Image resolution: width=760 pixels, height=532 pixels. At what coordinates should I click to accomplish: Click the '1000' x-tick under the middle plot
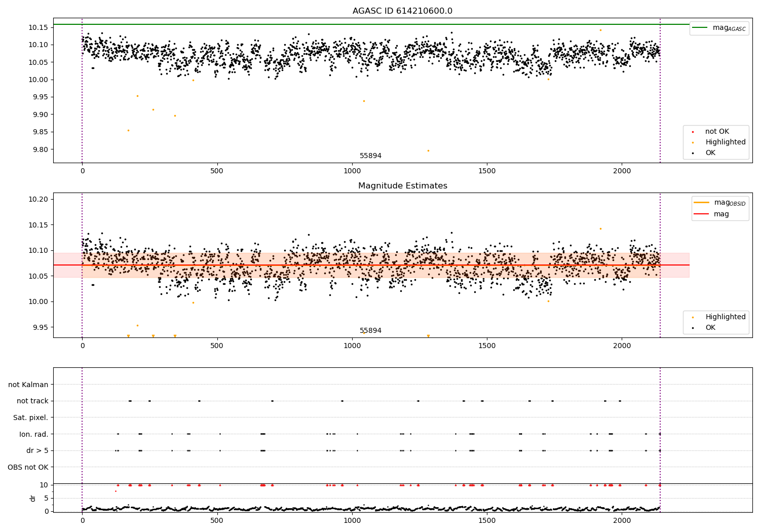(x=352, y=346)
